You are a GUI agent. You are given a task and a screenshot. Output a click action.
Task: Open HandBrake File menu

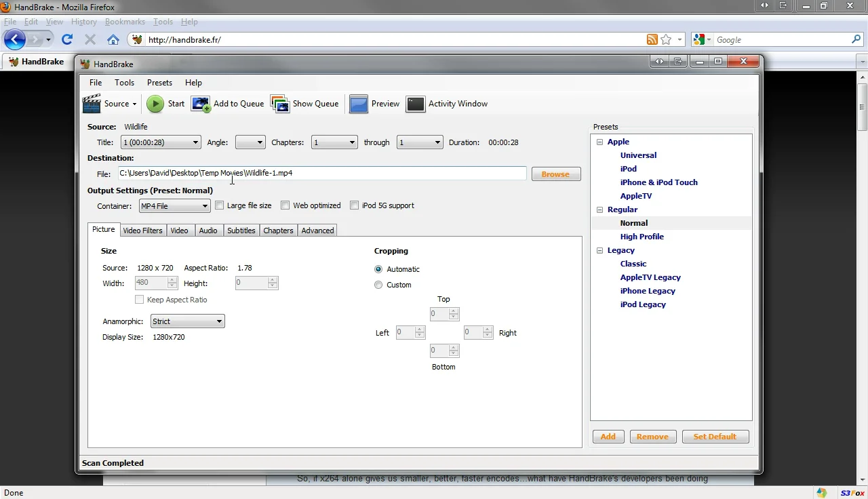(96, 83)
